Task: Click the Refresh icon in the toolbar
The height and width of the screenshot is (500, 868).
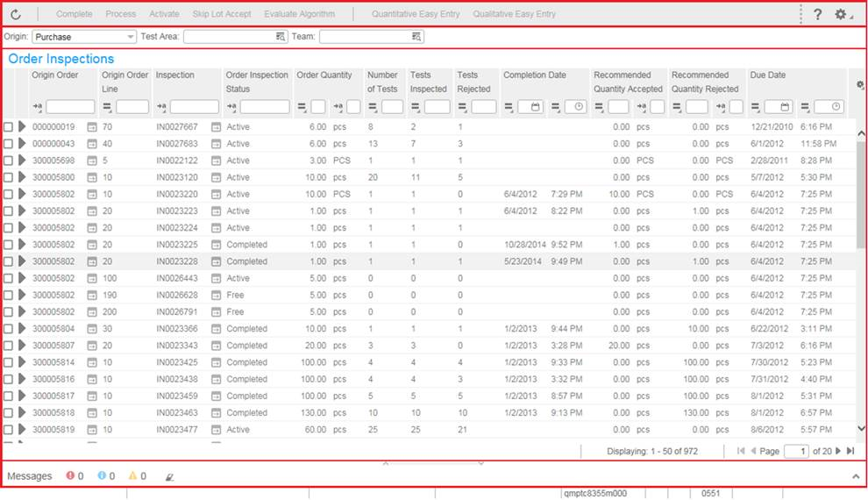Action: (x=16, y=15)
